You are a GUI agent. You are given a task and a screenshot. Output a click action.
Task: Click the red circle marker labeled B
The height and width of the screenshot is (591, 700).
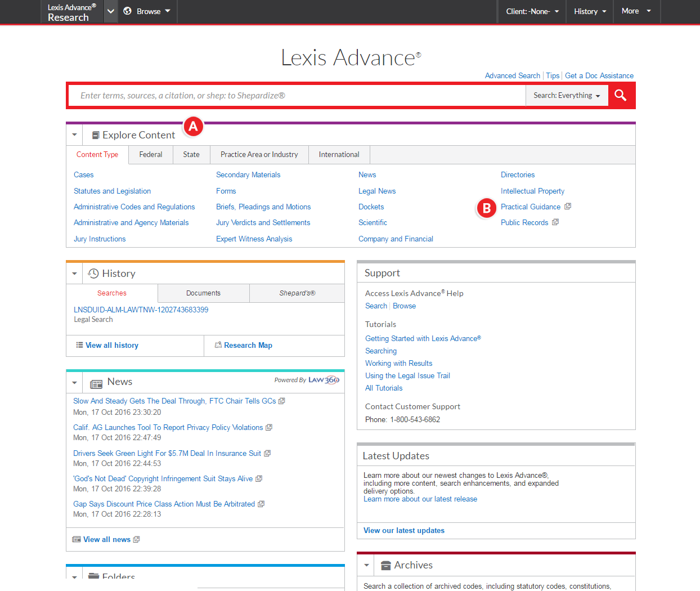487,208
